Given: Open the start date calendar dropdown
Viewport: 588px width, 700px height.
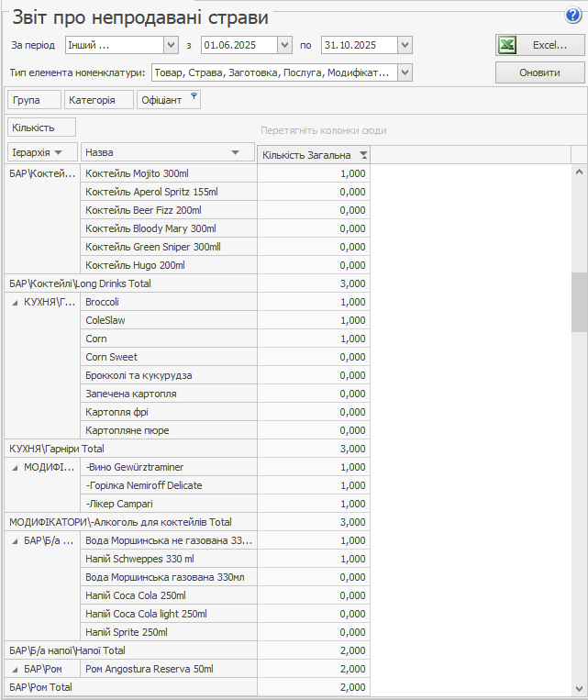Looking at the screenshot, I should pyautogui.click(x=284, y=45).
